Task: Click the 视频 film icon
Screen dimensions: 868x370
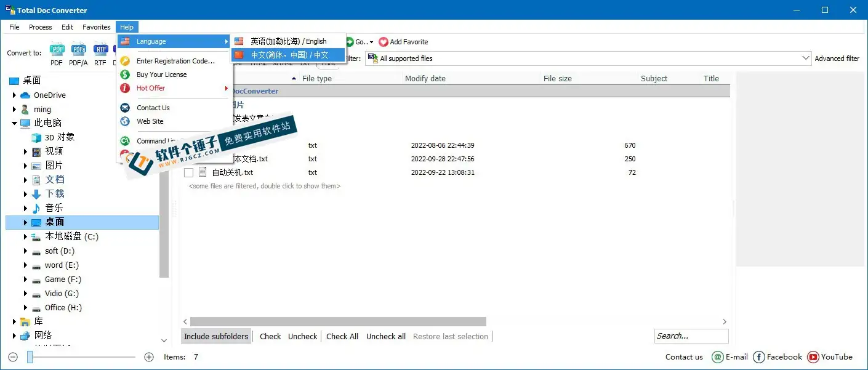Action: [37, 151]
